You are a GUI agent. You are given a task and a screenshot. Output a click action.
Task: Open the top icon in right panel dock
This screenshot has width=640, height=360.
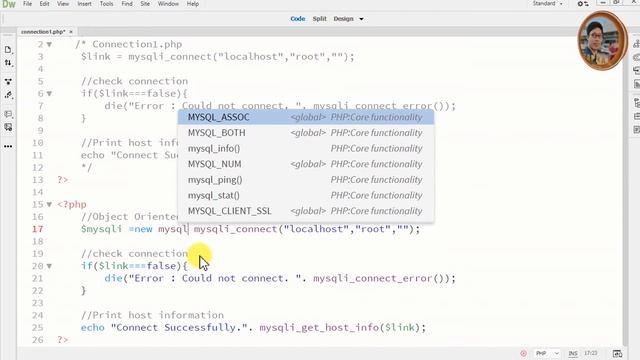coord(636,44)
